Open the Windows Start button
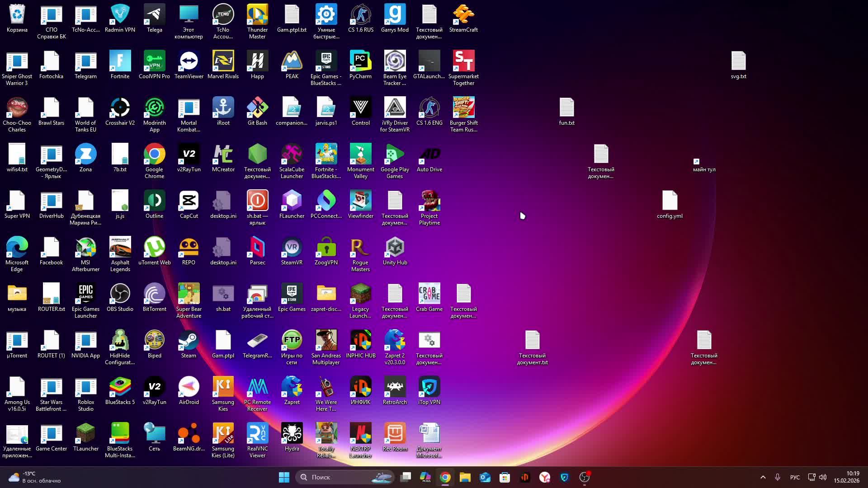The width and height of the screenshot is (868, 488). 284,477
